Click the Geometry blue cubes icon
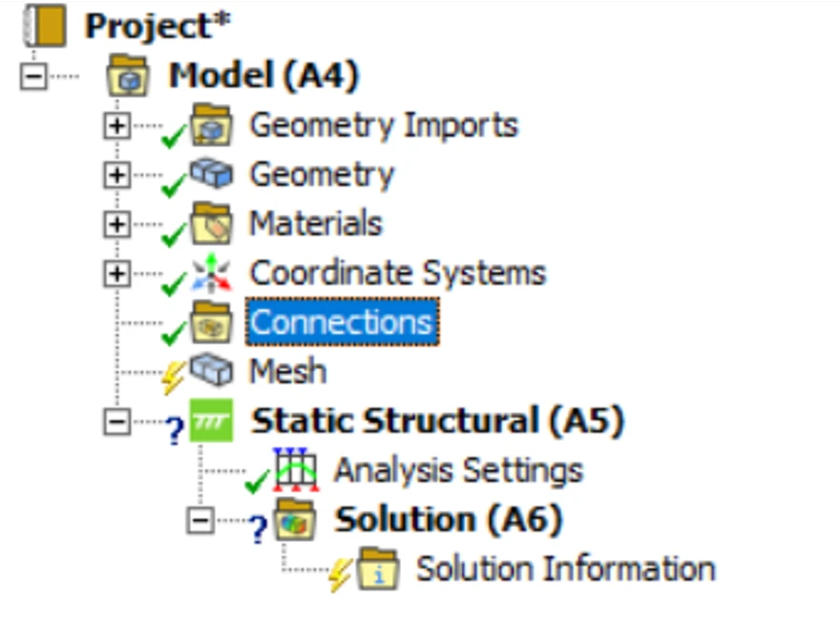This screenshot has height=644, width=840. point(210,174)
